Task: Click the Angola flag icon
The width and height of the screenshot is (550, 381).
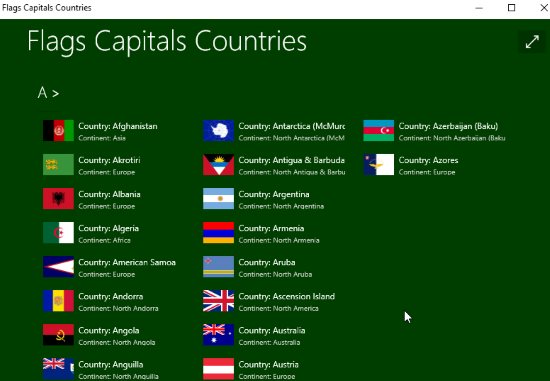Action: (x=58, y=335)
